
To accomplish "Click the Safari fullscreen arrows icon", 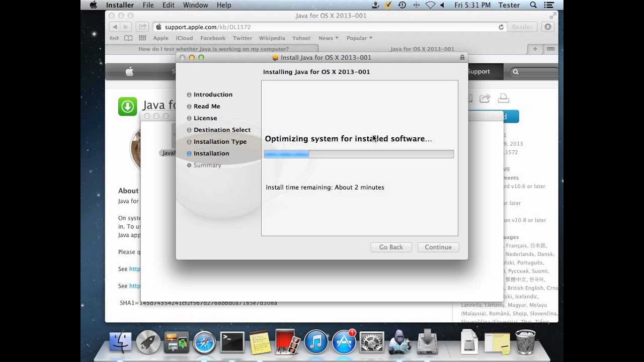I will [553, 16].
